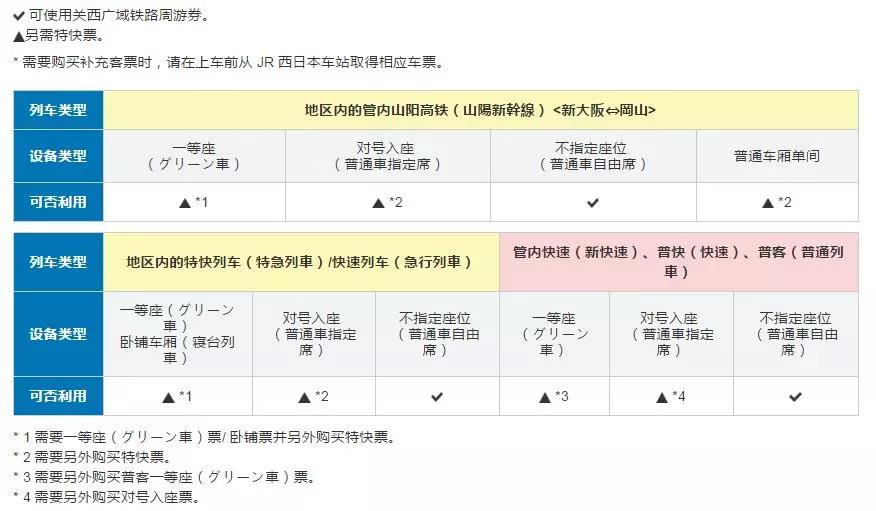Click the blue 设备类型 cell in second table
The width and height of the screenshot is (876, 511).
(58, 334)
